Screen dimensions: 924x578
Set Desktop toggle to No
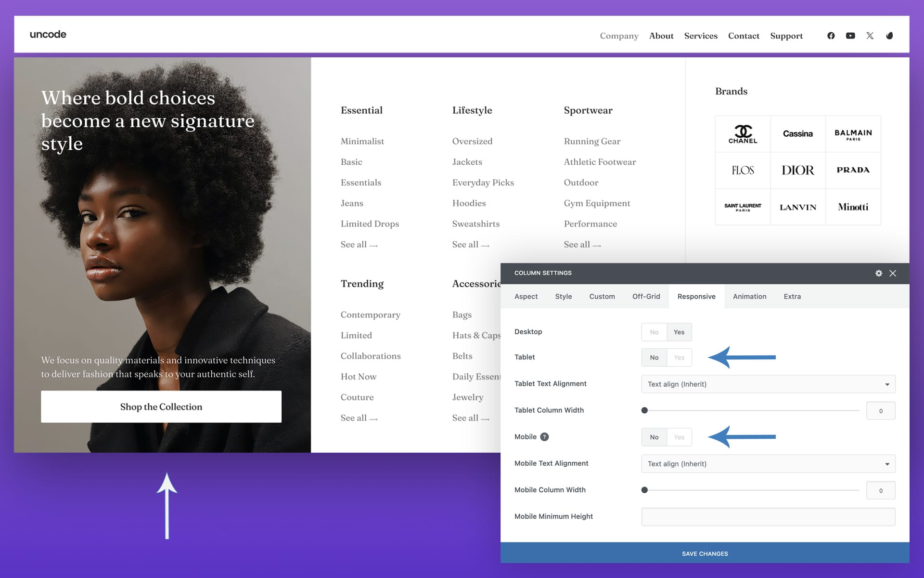coord(654,332)
